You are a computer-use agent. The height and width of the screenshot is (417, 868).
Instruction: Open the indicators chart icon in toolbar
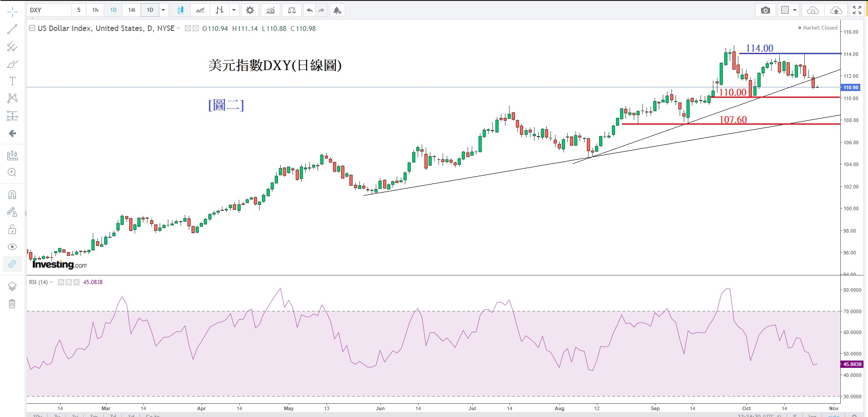click(x=271, y=10)
